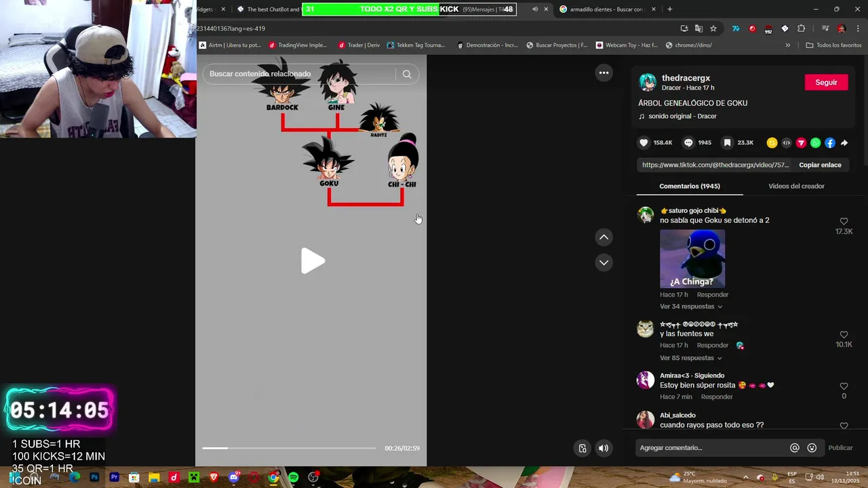The height and width of the screenshot is (488, 868).
Task: Like the video via heart icon
Action: tap(644, 143)
